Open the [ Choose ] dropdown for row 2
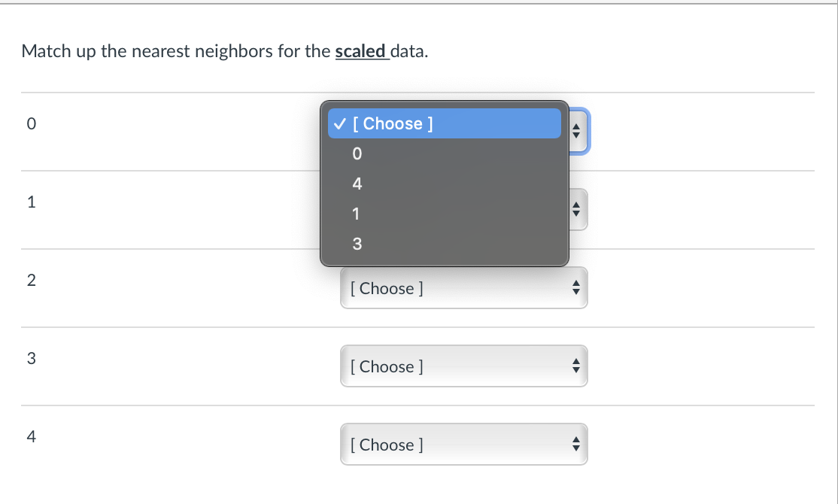Image resolution: width=838 pixels, height=504 pixels. click(451, 287)
